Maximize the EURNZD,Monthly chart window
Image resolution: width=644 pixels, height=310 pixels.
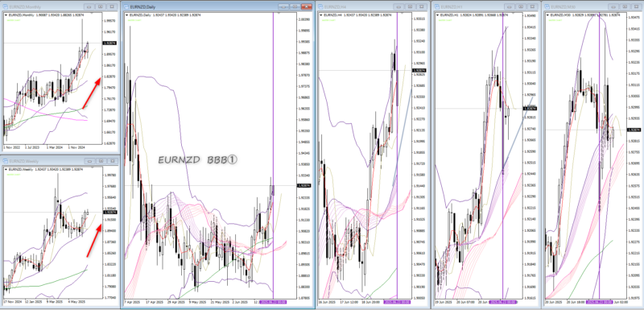point(101,7)
